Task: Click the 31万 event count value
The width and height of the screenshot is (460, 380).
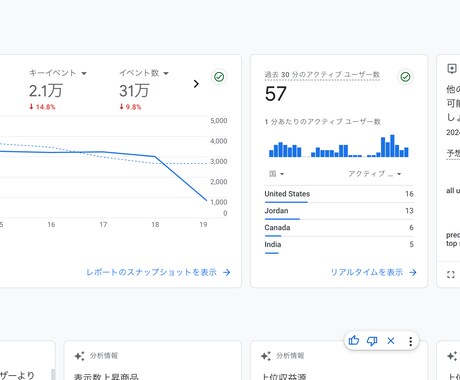Action: pos(134,91)
